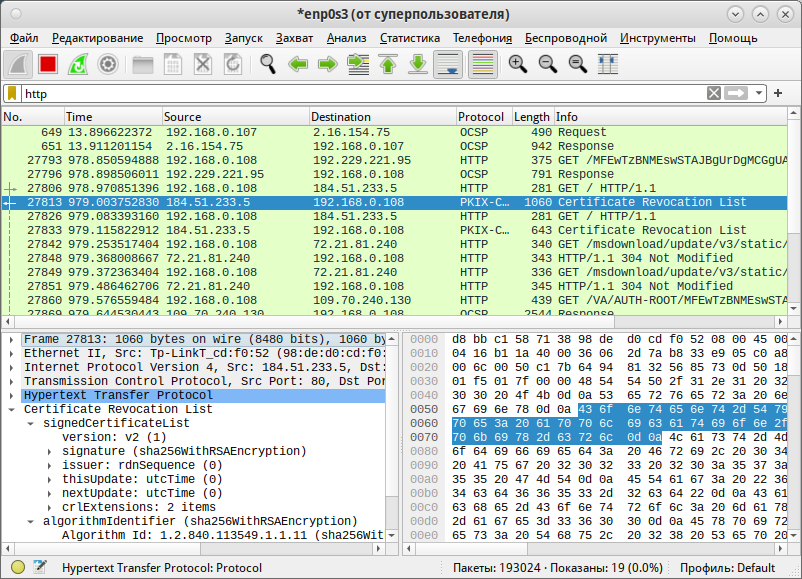Viewport: 802px width, 579px height.
Task: Reset packet text to normal size
Action: pyautogui.click(x=578, y=64)
